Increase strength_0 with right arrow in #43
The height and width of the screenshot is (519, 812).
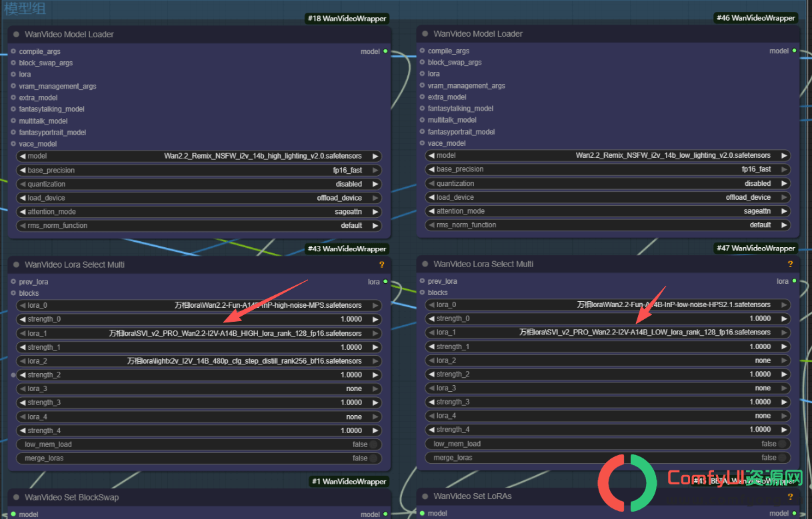[375, 319]
